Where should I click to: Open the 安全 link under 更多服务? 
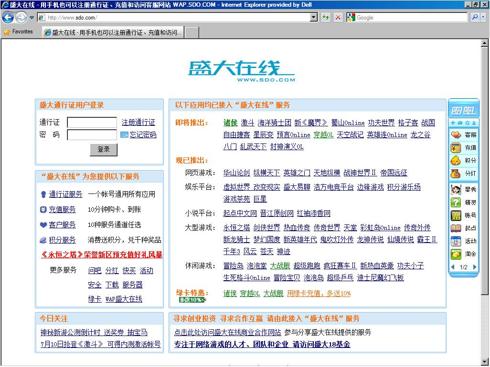[95, 285]
